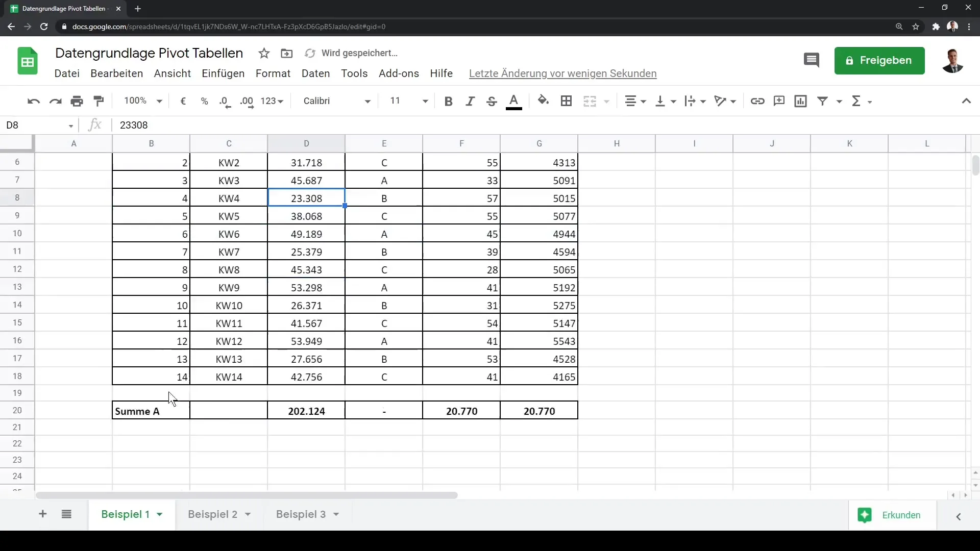This screenshot has height=551, width=980.
Task: Click the Italic formatting icon
Action: point(469,100)
